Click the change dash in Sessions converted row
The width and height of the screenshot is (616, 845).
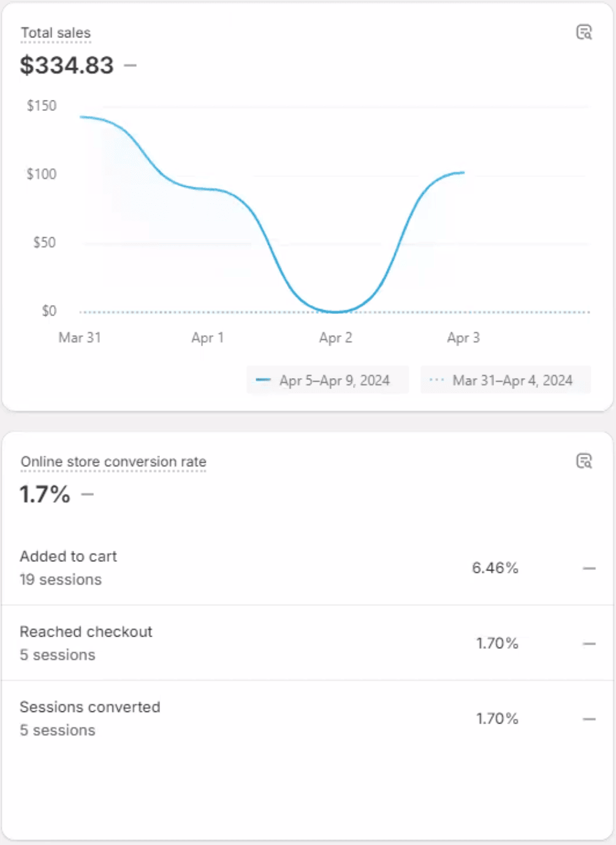(589, 719)
